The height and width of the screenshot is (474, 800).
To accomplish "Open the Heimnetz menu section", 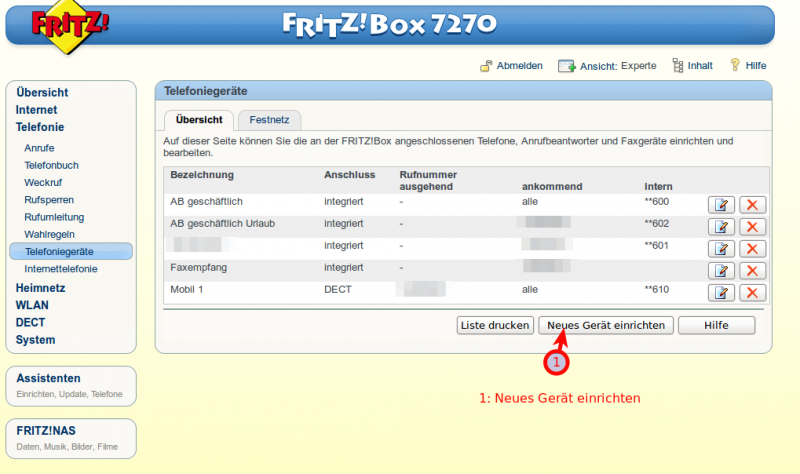I will pos(40,288).
